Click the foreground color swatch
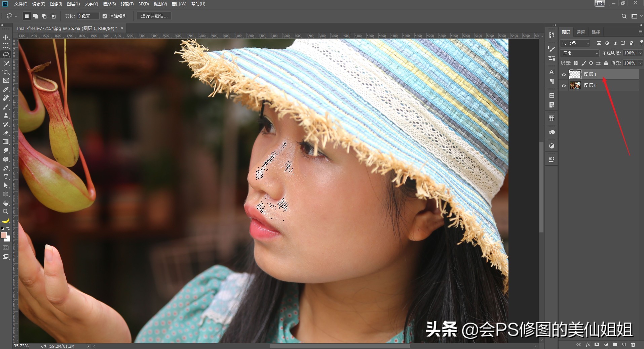This screenshot has width=644, height=349. tap(4, 235)
